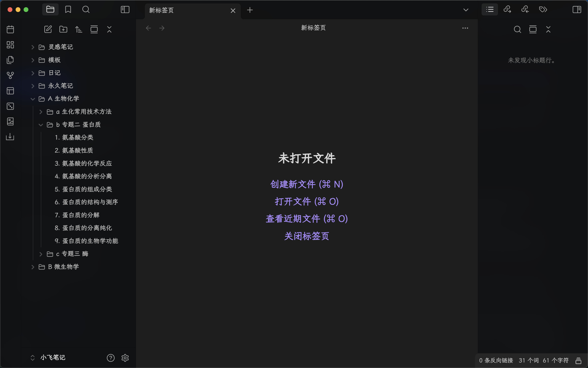
Task: Click 关闭标签页 link
Action: (307, 236)
